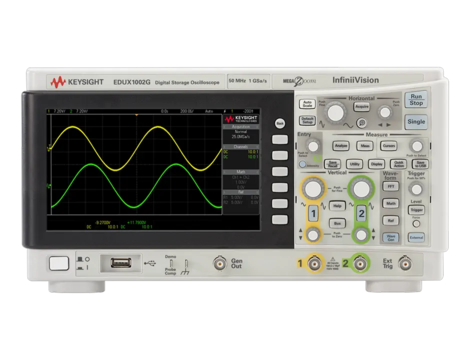
Task: Enable the Math waveform key
Action: tap(391, 203)
